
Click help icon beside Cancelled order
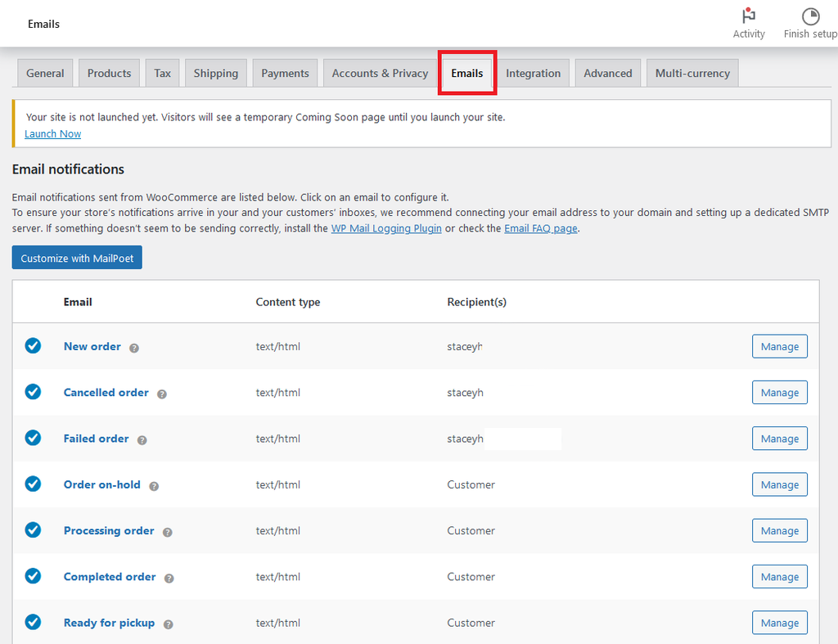point(162,394)
